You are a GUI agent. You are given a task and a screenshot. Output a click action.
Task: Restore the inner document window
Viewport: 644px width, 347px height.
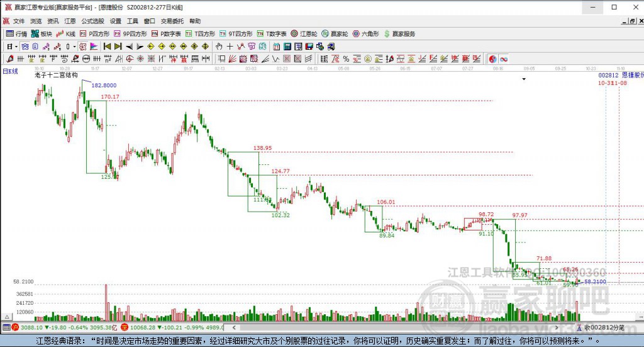click(x=633, y=21)
